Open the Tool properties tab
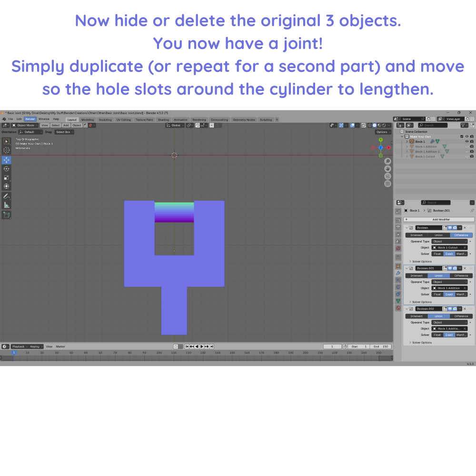 point(398,211)
